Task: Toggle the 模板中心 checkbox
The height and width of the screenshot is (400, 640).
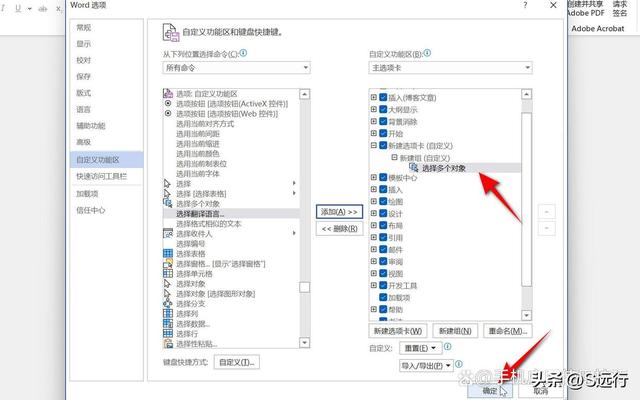Action: coord(383,178)
